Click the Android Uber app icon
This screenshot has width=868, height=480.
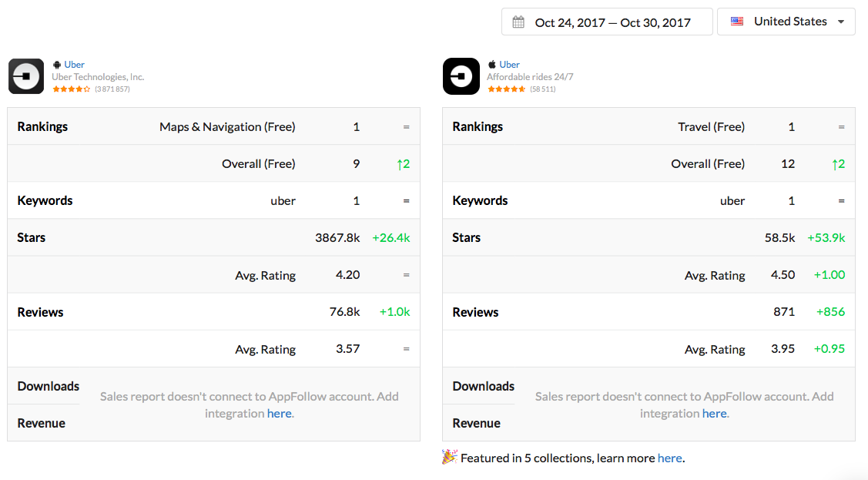[x=26, y=76]
